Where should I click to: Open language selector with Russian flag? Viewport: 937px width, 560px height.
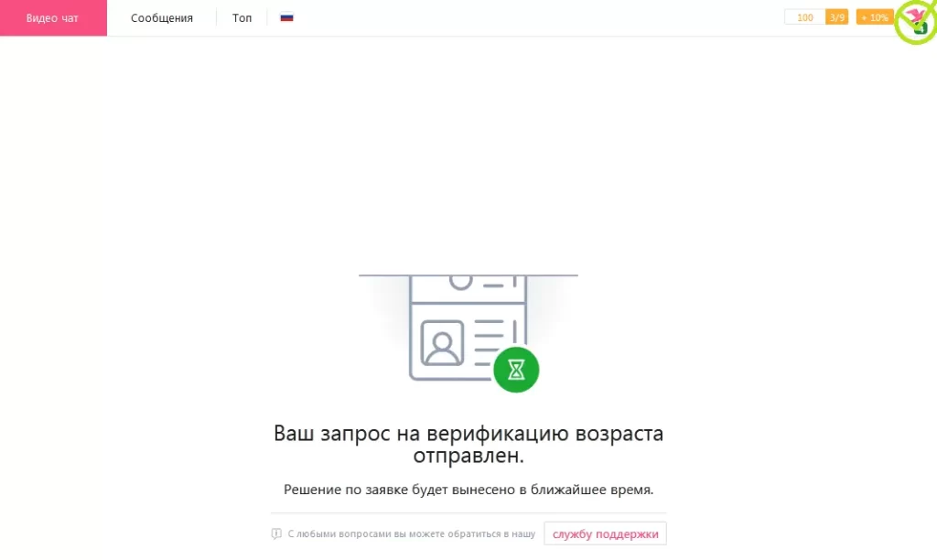click(x=286, y=17)
